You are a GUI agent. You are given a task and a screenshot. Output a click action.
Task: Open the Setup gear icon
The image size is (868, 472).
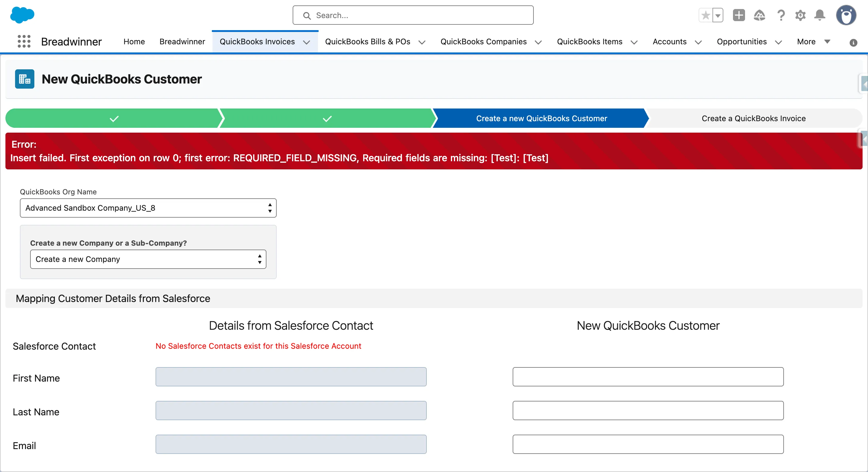pos(800,15)
